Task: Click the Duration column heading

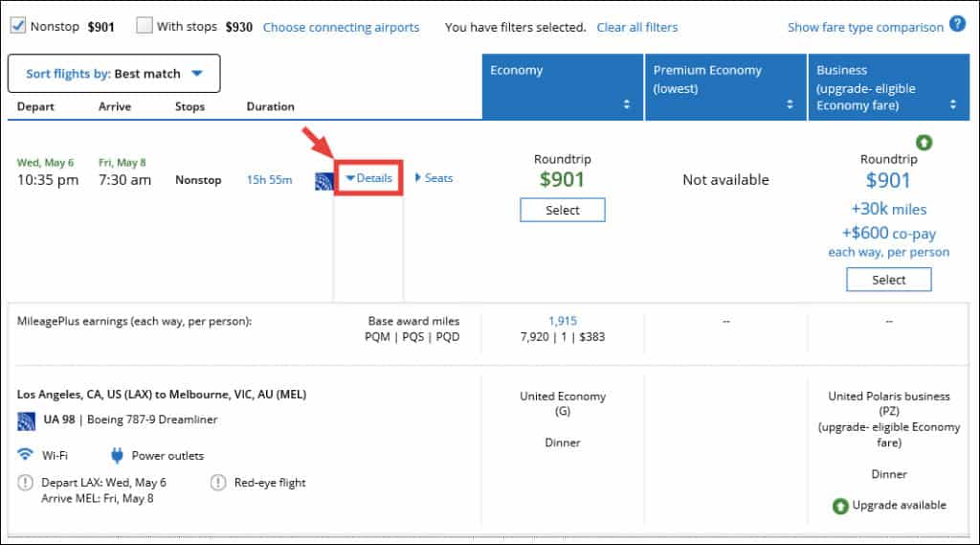Action: [270, 106]
